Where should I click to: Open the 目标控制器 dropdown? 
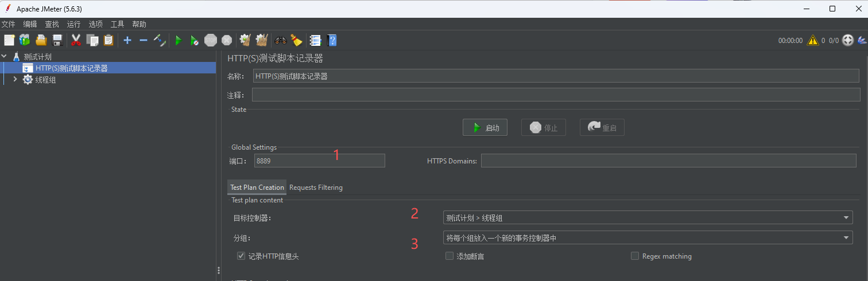point(648,217)
